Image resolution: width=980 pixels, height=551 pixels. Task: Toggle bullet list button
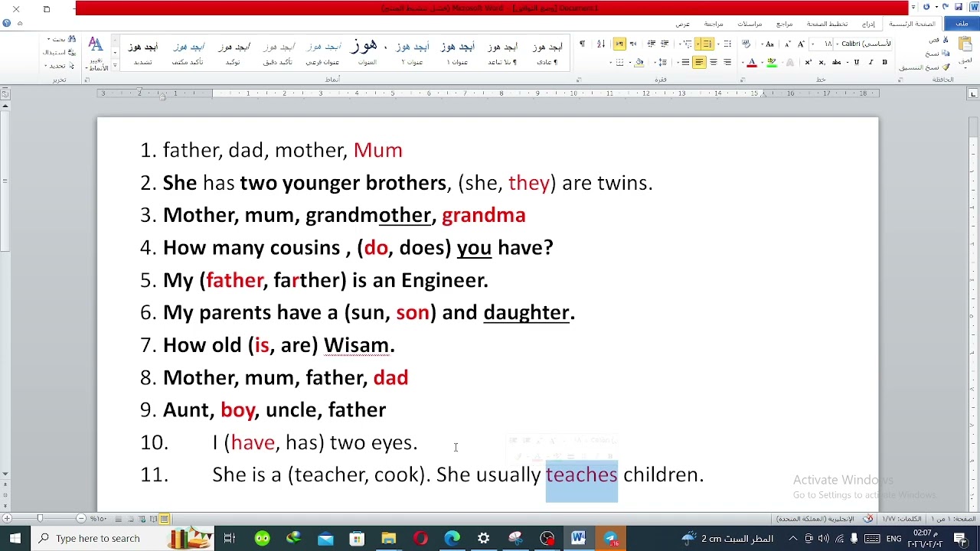point(727,44)
